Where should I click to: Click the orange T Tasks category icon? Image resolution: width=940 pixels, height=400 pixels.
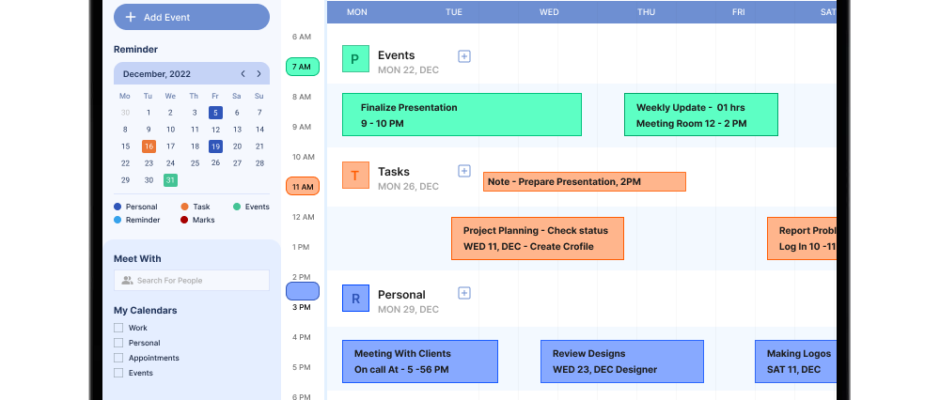pyautogui.click(x=355, y=176)
